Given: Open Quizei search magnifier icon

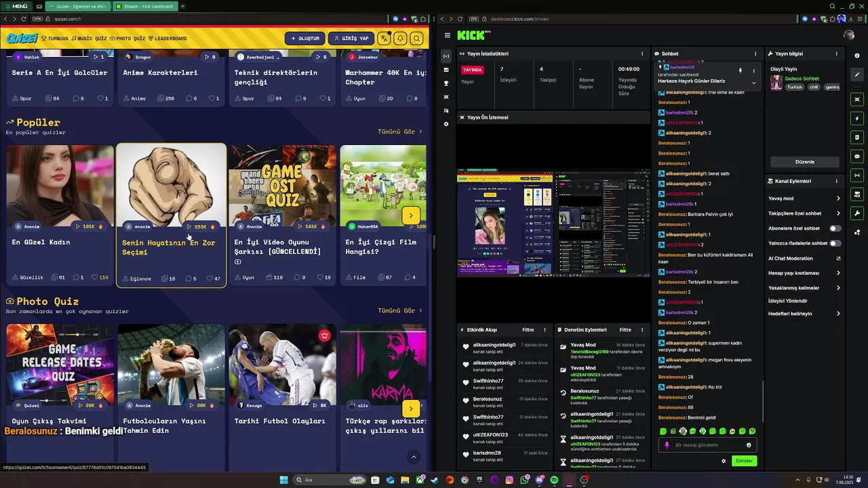Looking at the screenshot, I should point(416,39).
